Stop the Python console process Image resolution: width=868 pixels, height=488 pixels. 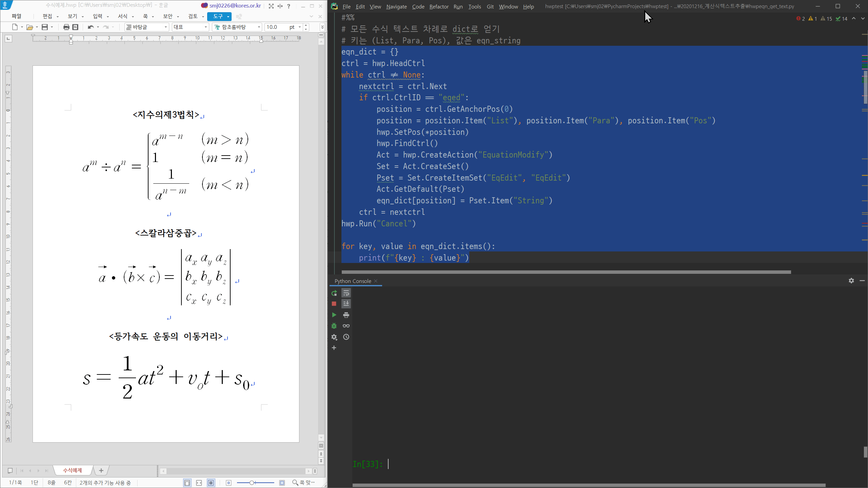(x=334, y=304)
